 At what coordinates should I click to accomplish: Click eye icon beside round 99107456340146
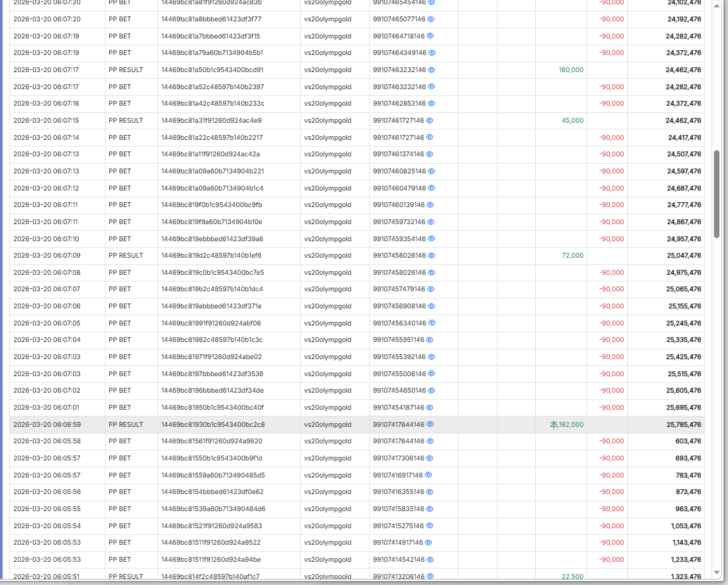[432, 322]
